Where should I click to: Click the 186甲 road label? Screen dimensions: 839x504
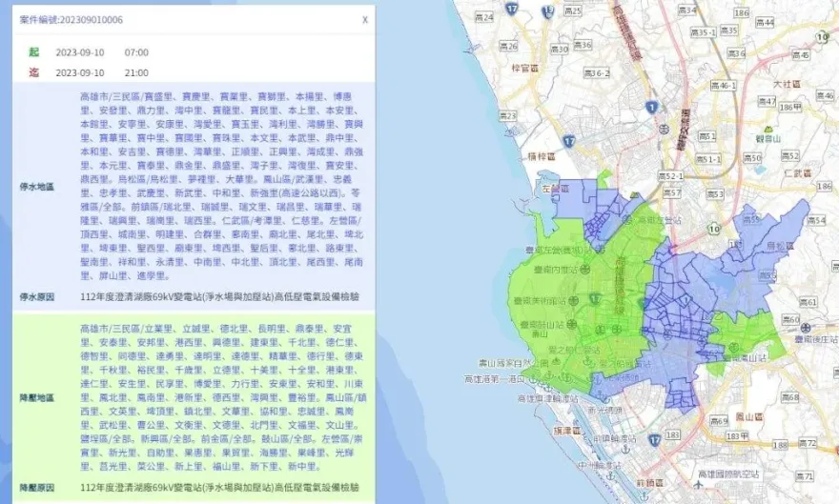click(x=790, y=108)
